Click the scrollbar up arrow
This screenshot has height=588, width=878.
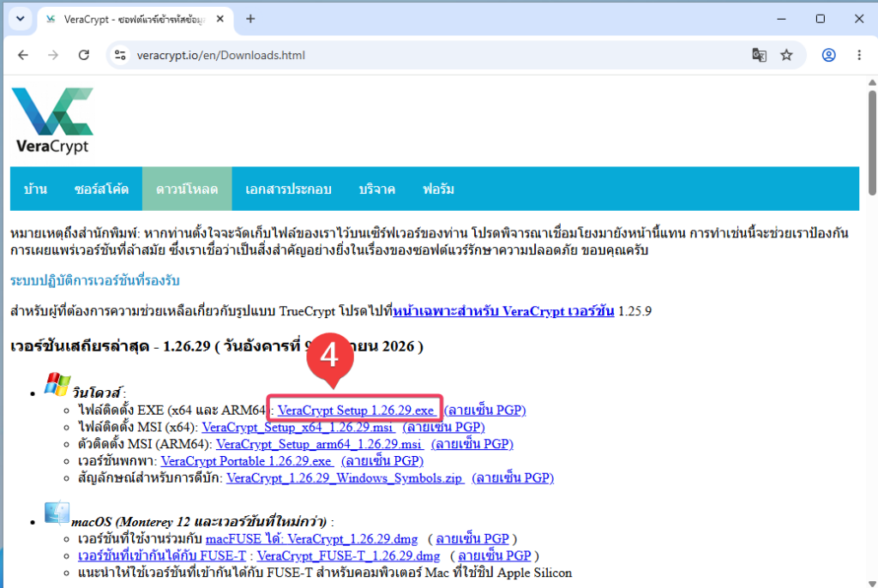pos(872,83)
